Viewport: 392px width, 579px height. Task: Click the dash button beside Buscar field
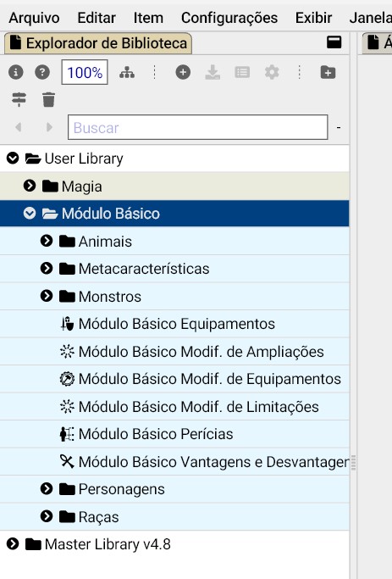click(339, 128)
